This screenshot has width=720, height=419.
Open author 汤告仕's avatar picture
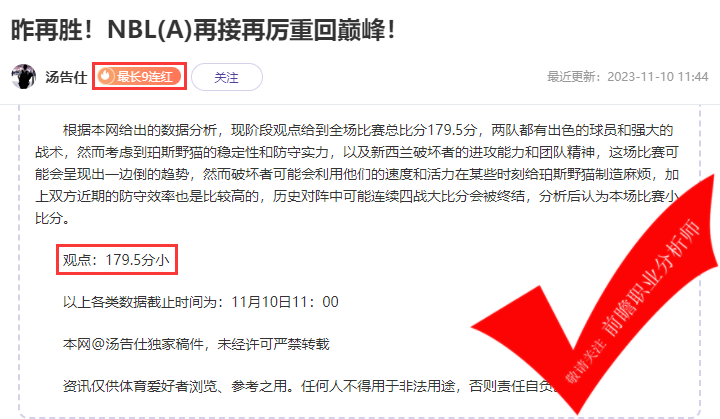(23, 76)
